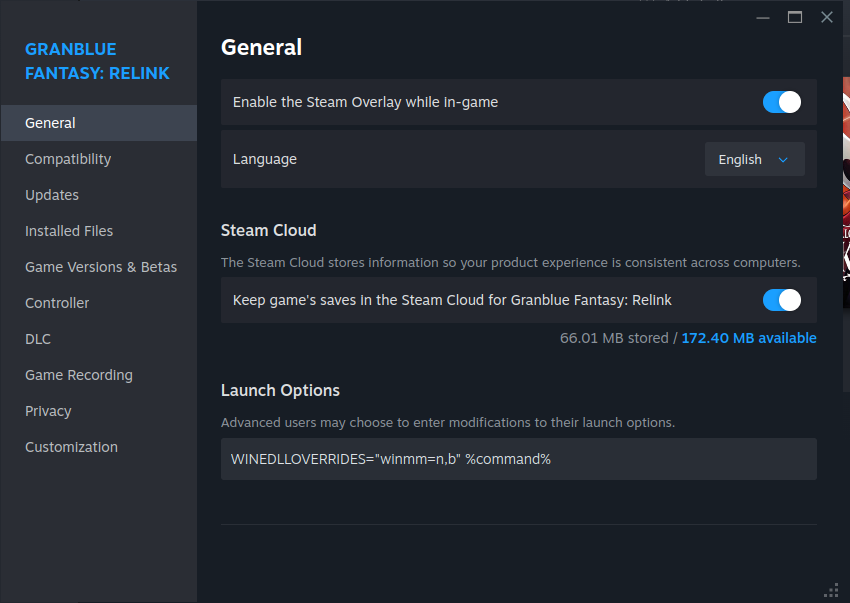
Task: Disable Steam Cloud saves for Granblue Fantasy
Action: pos(781,300)
